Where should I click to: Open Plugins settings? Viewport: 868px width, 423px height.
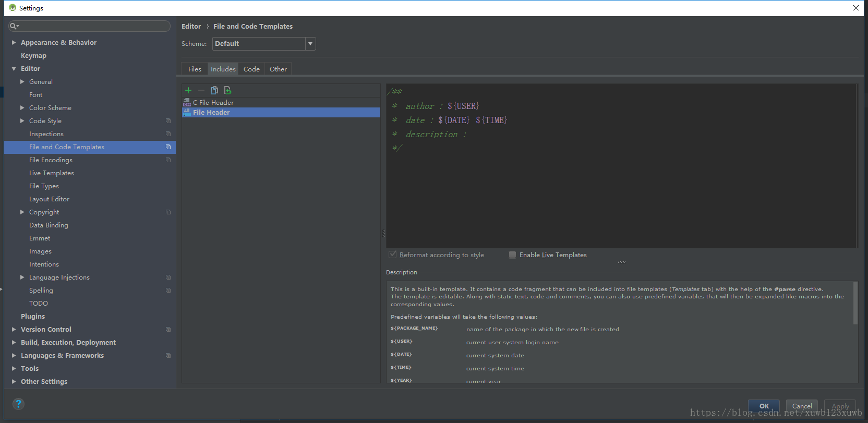(x=33, y=317)
